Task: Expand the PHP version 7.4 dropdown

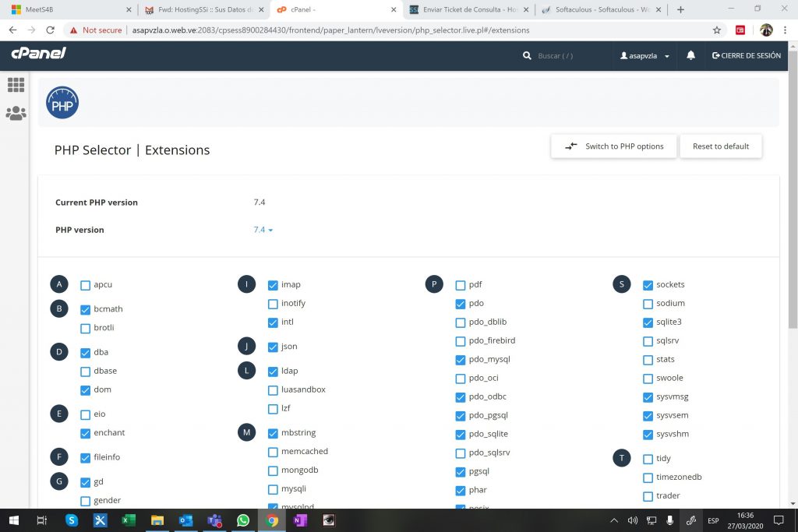Action: [x=263, y=231]
